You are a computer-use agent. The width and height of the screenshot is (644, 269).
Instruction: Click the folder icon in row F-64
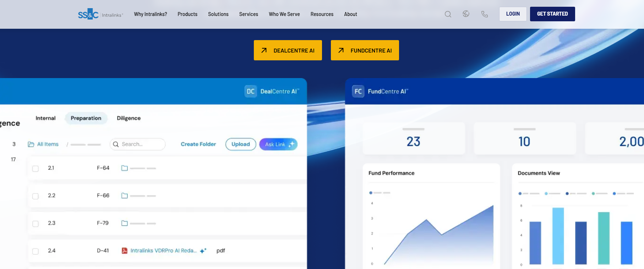[125, 168]
